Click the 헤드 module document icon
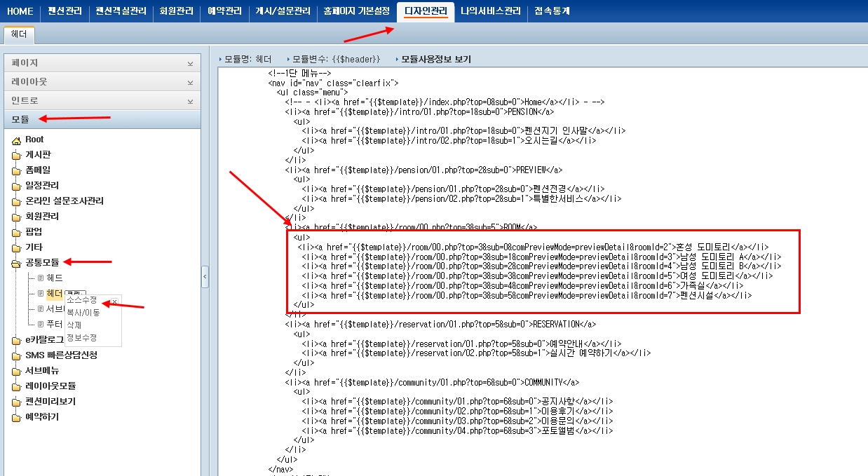 [41, 278]
